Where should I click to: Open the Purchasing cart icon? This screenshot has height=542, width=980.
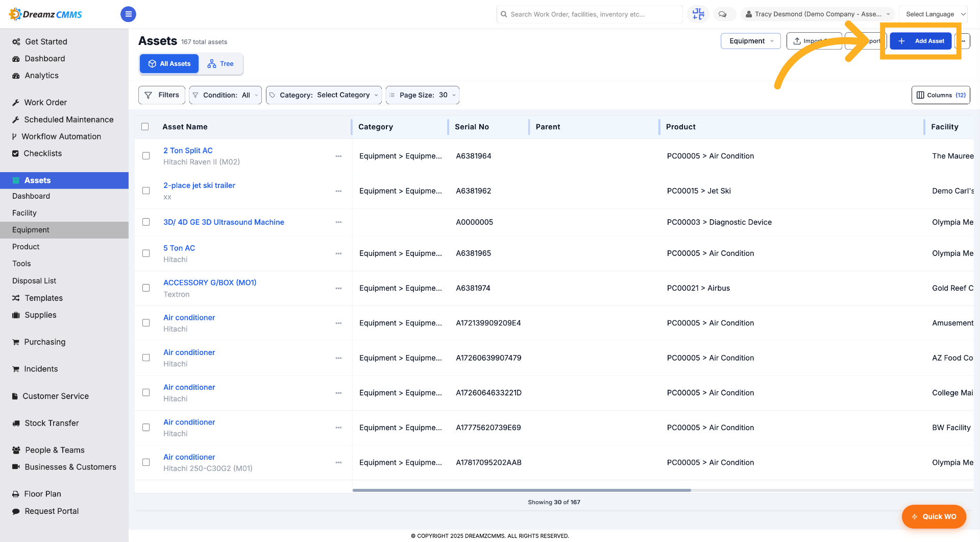pos(16,342)
